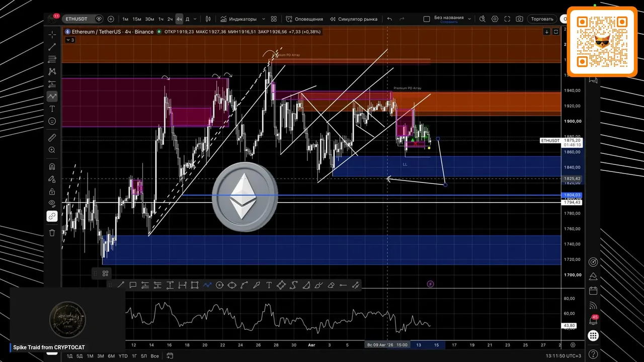Toggle the drawing sync link icon
The image size is (644, 362).
[52, 216]
